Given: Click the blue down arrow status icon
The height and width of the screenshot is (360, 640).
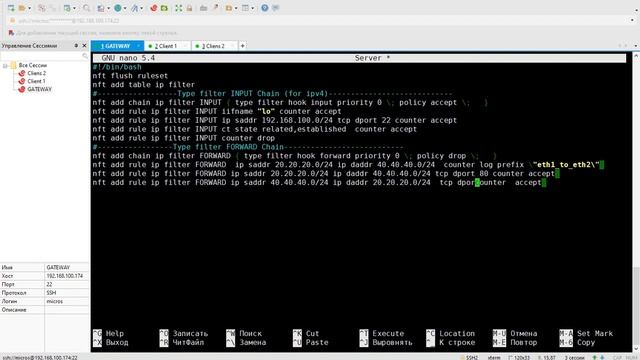Looking at the screenshot, I should coord(602,358).
